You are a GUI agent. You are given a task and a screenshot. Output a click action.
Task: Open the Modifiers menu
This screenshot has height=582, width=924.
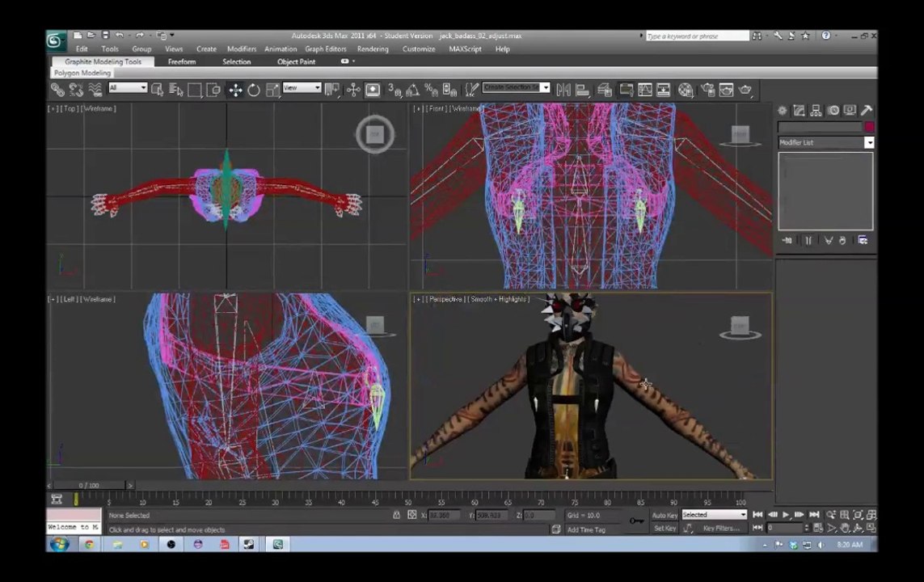(242, 48)
